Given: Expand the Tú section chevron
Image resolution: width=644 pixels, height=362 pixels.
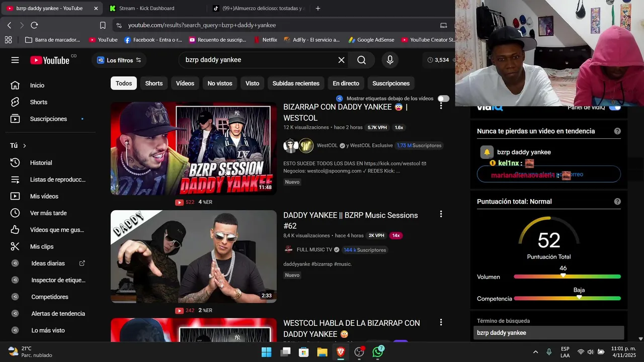Looking at the screenshot, I should pyautogui.click(x=24, y=146).
